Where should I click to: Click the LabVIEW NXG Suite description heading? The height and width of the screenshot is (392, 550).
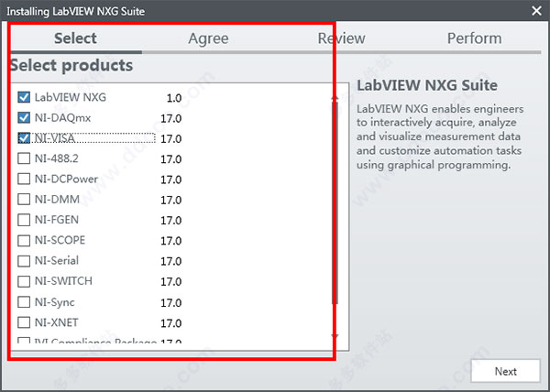click(427, 85)
